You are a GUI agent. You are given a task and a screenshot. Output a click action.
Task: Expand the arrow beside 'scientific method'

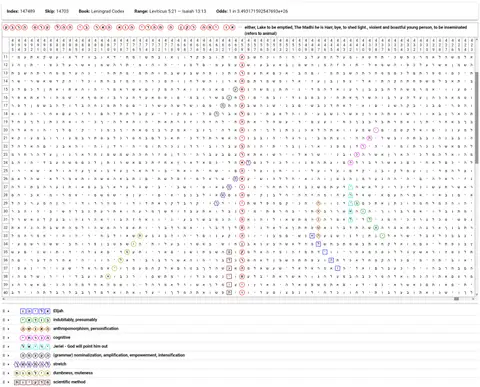pos(9,382)
